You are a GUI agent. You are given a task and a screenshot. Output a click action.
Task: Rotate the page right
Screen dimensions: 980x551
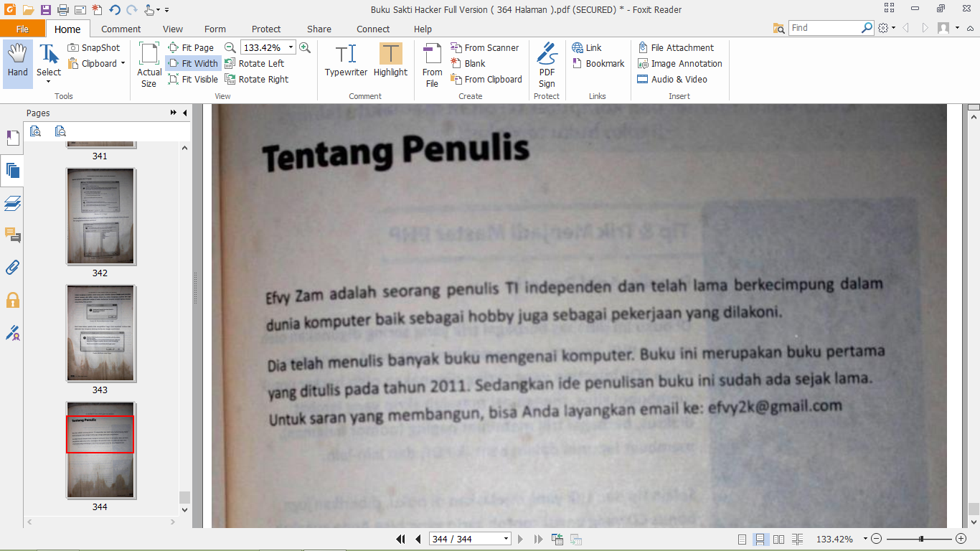click(x=257, y=79)
